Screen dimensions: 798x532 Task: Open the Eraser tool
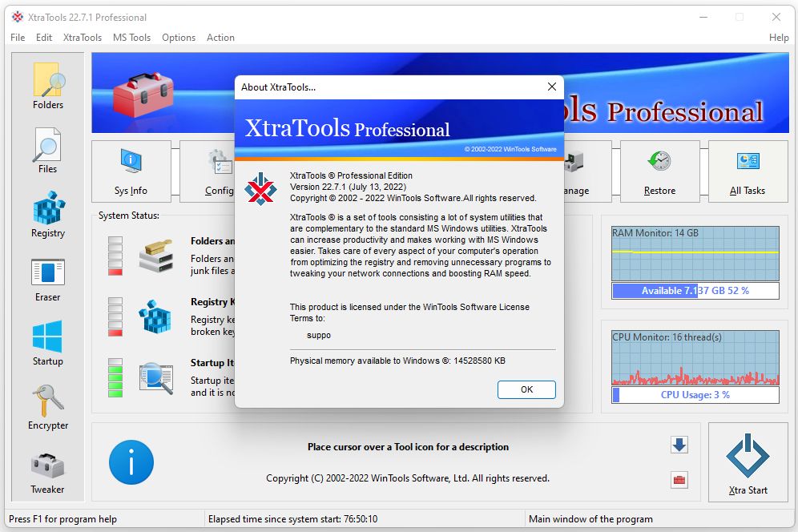click(x=48, y=280)
